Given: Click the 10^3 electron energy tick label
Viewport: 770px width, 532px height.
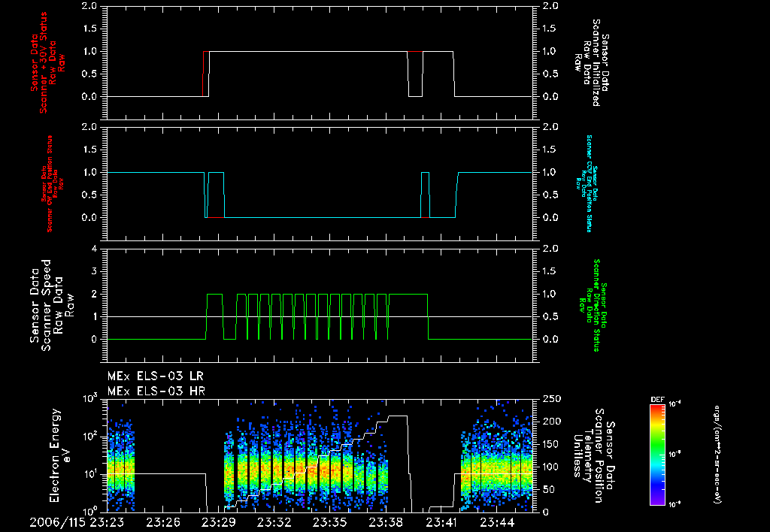Looking at the screenshot, I should [x=89, y=398].
